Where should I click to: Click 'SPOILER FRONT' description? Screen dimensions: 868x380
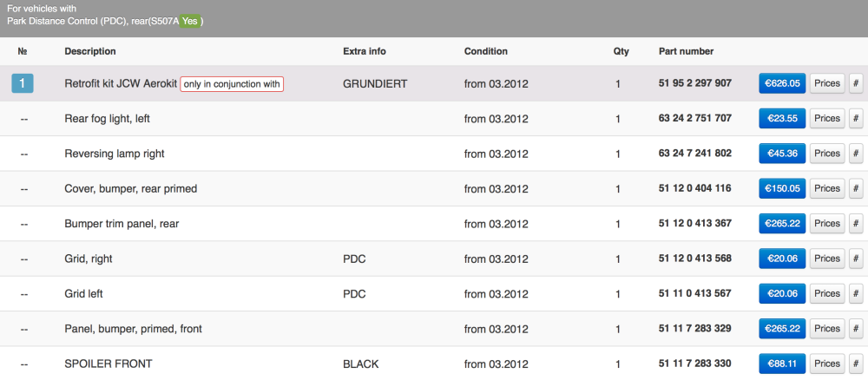click(x=108, y=364)
